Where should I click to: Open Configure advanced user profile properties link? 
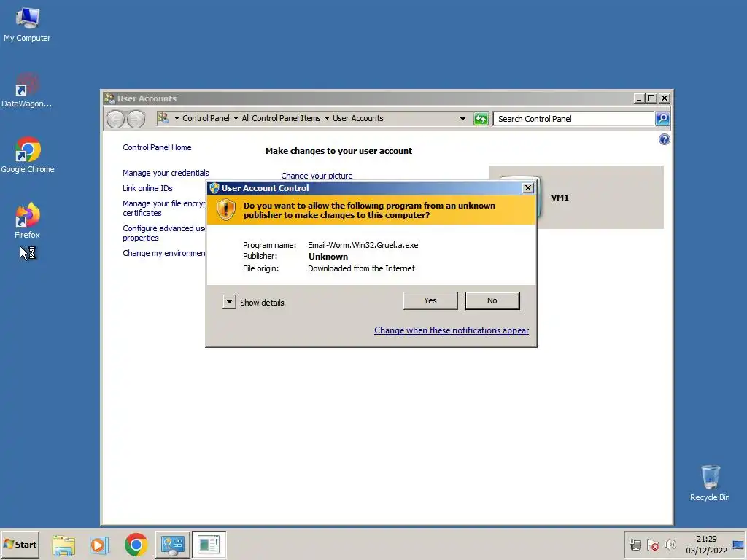[164, 233]
